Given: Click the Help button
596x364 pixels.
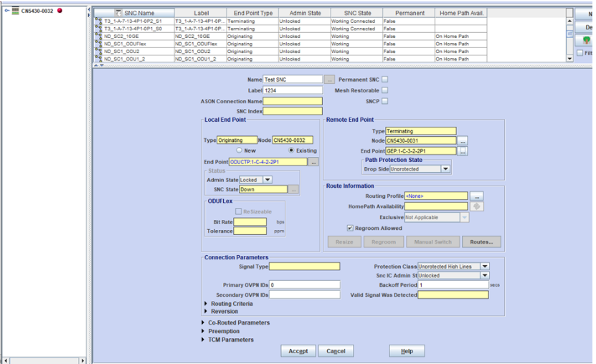Looking at the screenshot, I should click(x=407, y=351).
